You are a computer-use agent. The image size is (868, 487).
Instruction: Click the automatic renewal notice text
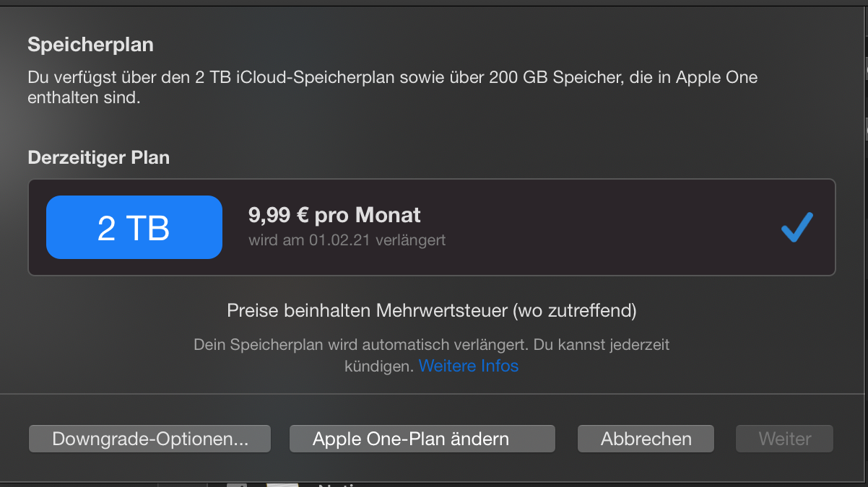tap(431, 345)
